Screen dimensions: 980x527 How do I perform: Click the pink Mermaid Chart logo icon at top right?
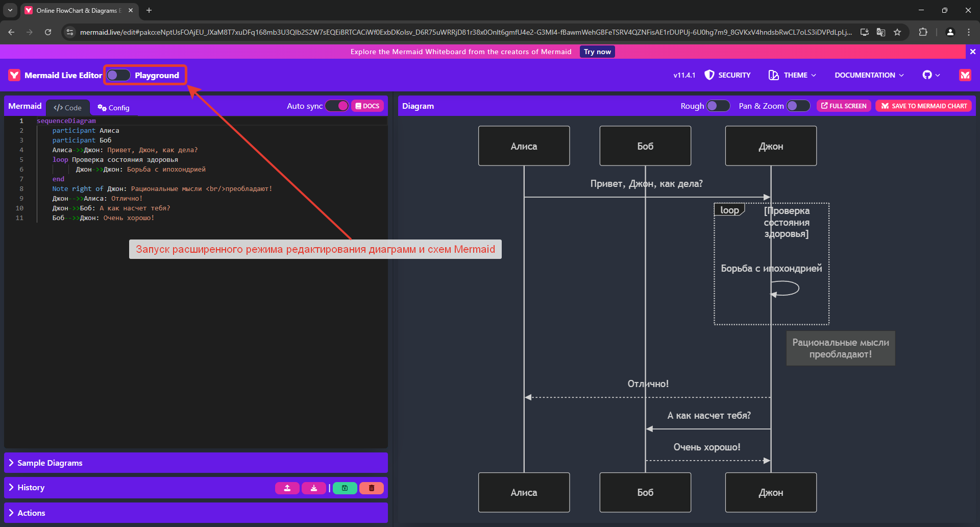pos(965,75)
